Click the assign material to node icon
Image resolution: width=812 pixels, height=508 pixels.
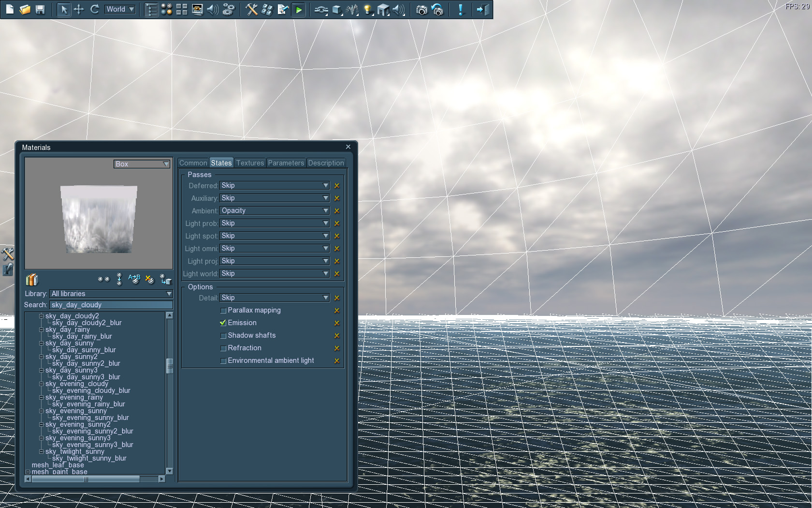click(x=165, y=280)
